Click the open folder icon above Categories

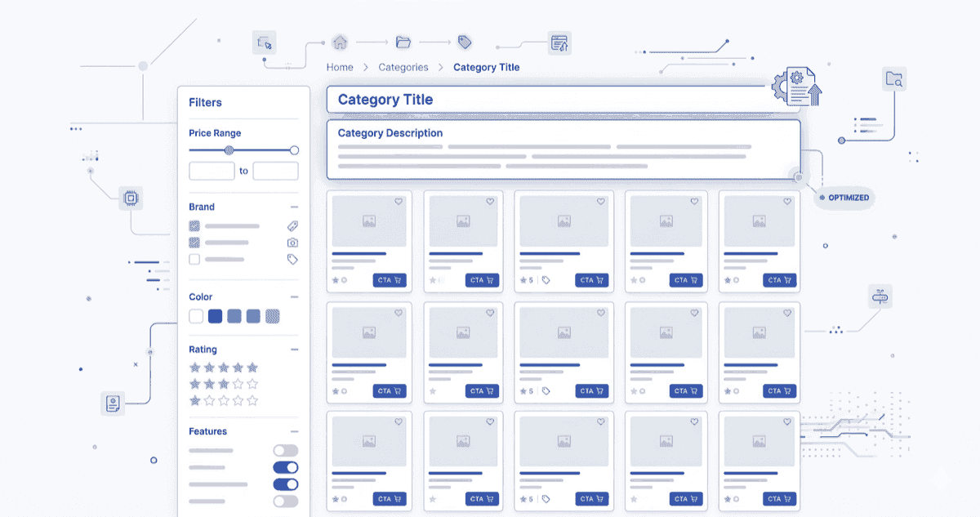(403, 42)
